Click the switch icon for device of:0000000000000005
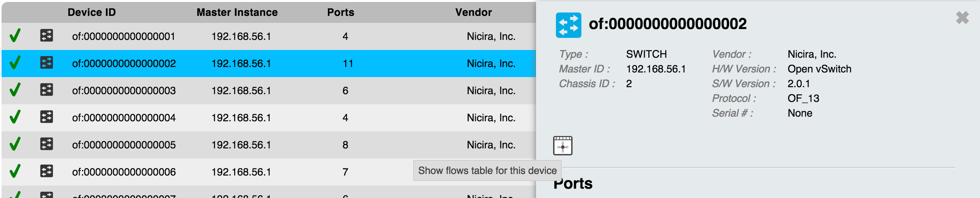The image size is (980, 198). 47,144
